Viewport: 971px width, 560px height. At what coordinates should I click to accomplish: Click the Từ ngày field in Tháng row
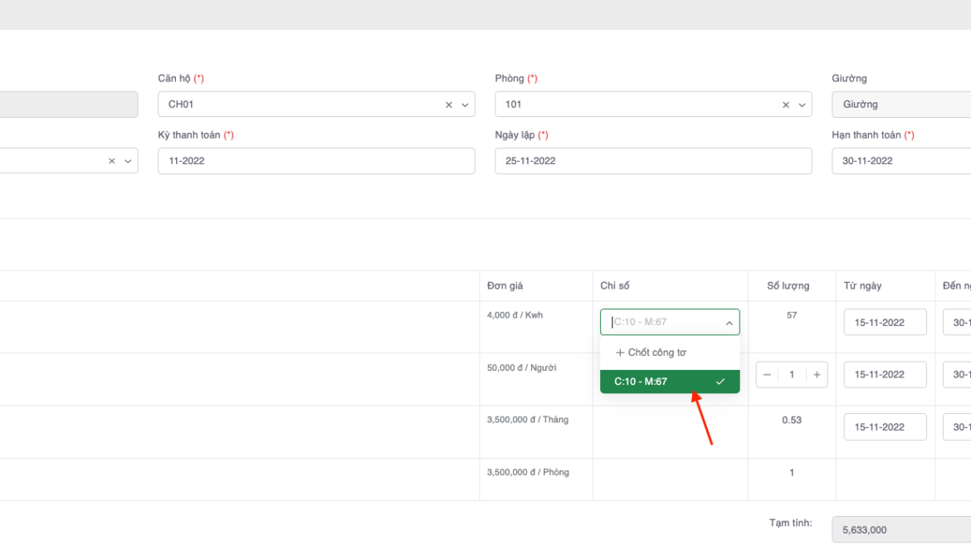[885, 427]
